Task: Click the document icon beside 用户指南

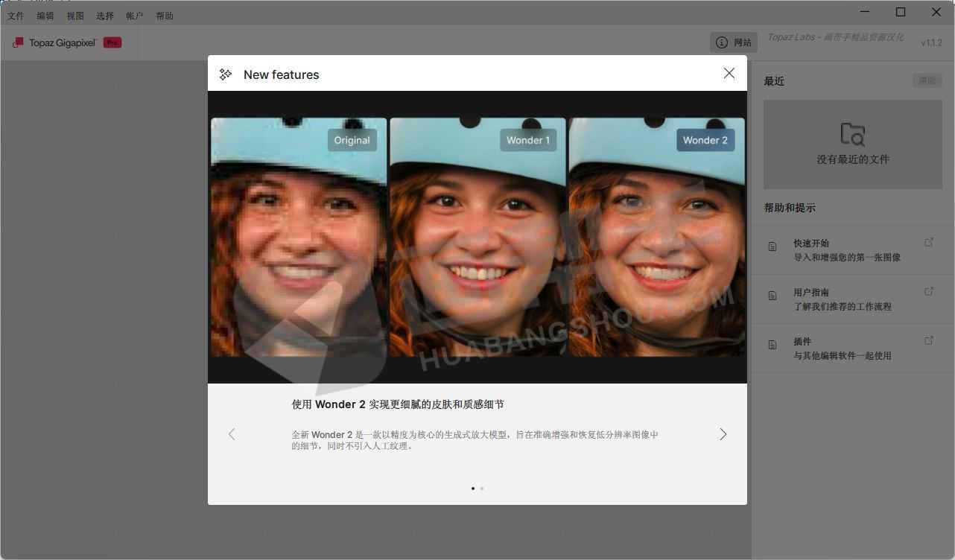Action: click(772, 296)
